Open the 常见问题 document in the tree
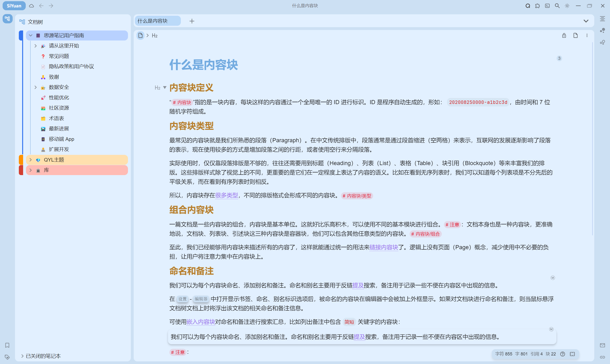610x364 pixels. click(x=59, y=56)
